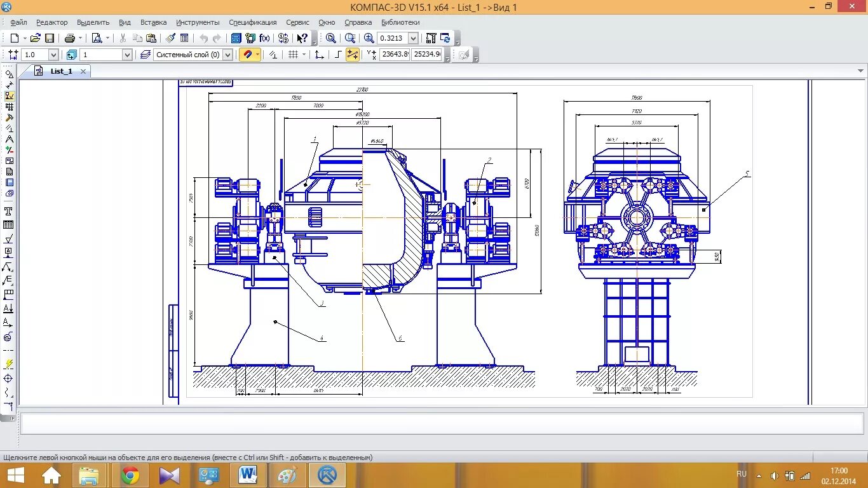Open the Measurements compass panel on left
This screenshot has height=488, width=868.
(9, 139)
